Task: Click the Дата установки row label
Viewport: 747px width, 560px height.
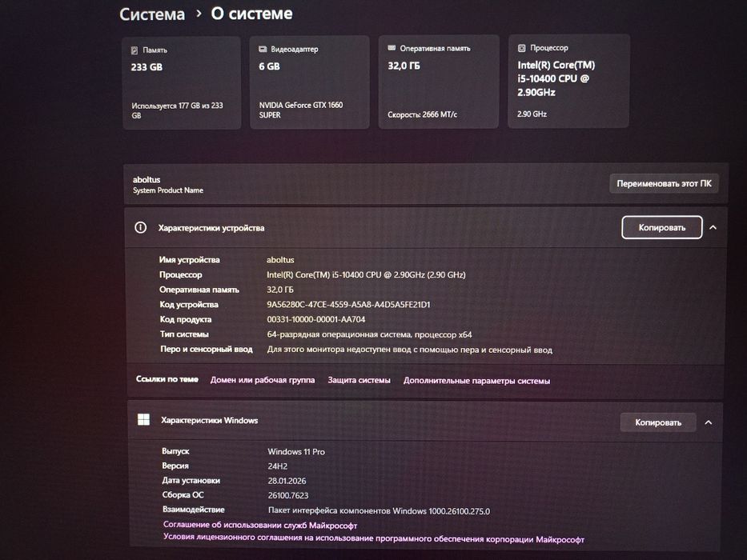Action: click(191, 480)
